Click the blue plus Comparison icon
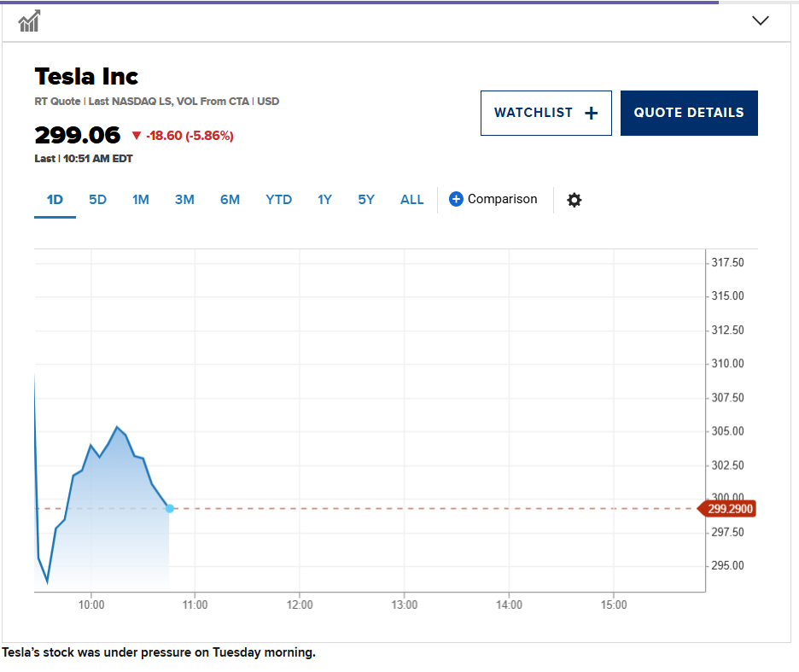This screenshot has height=672, width=799. pyautogui.click(x=456, y=199)
